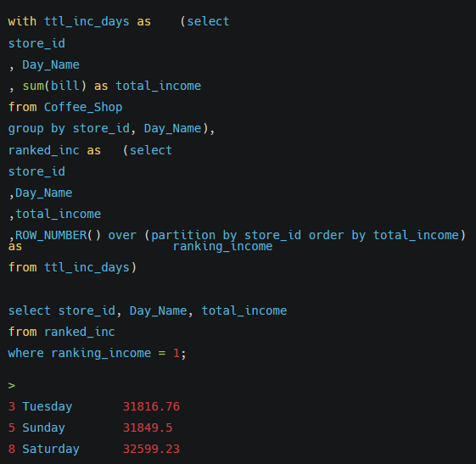Click the value 31849.5 in results

click(x=148, y=428)
